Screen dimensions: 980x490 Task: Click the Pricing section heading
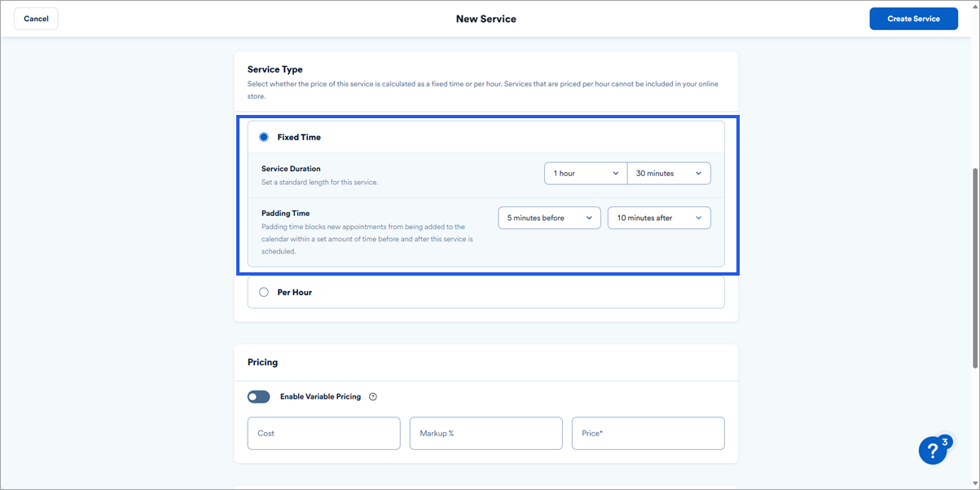(x=262, y=362)
